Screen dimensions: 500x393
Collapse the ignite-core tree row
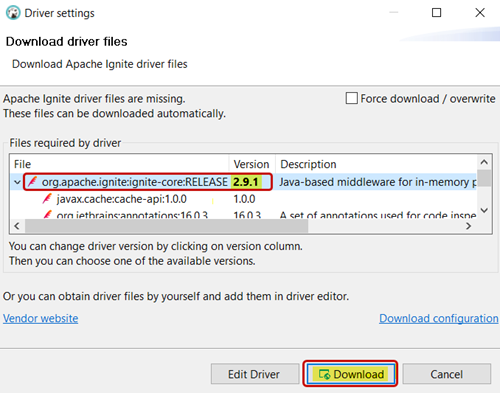tap(17, 182)
